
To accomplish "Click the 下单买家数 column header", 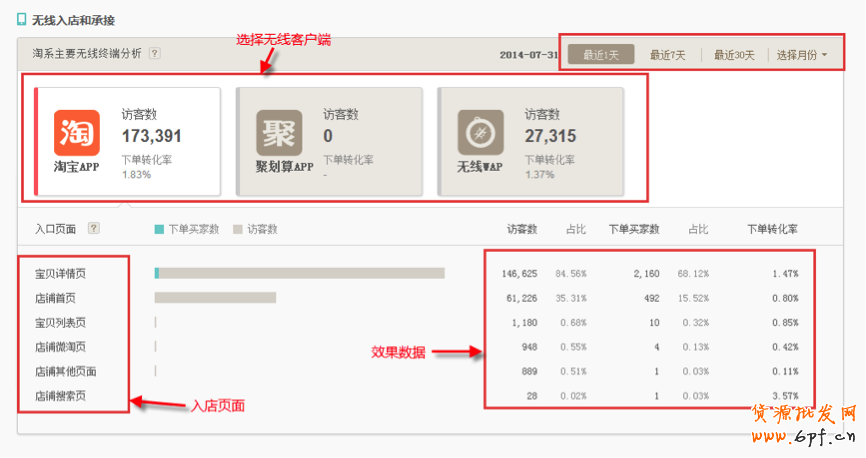I will (x=634, y=229).
